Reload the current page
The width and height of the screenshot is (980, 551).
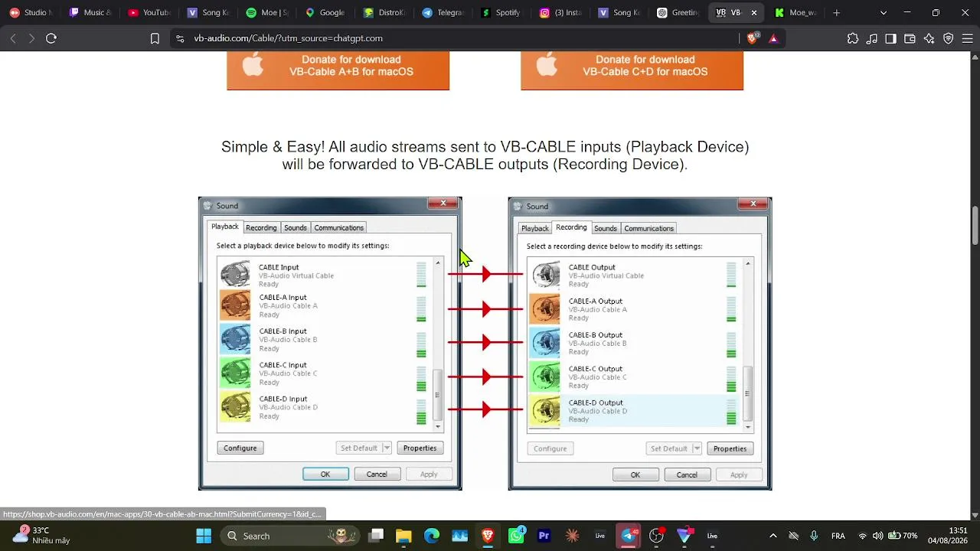click(x=51, y=38)
